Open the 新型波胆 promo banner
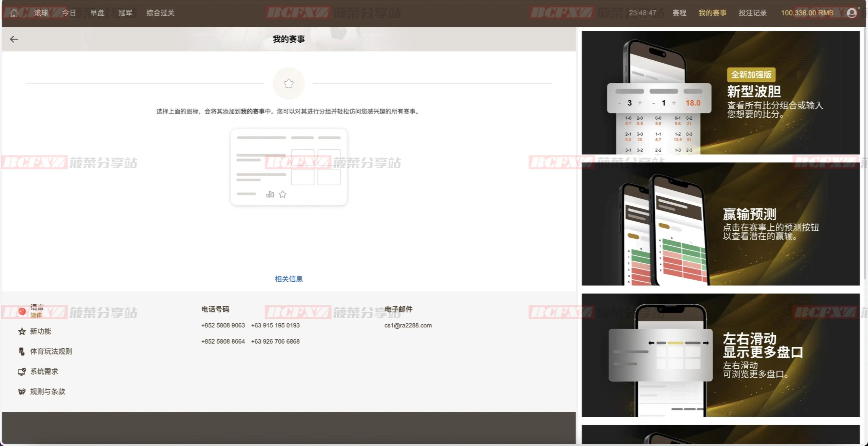Image resolution: width=868 pixels, height=446 pixels. point(721,93)
